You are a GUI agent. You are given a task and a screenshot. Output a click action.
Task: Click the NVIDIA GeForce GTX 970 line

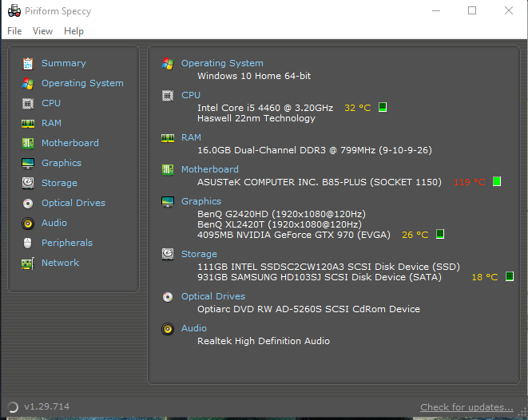click(x=294, y=235)
